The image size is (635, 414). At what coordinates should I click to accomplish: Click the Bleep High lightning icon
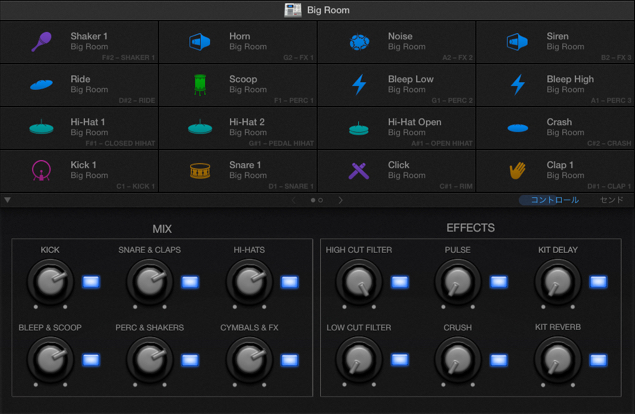[x=518, y=85]
